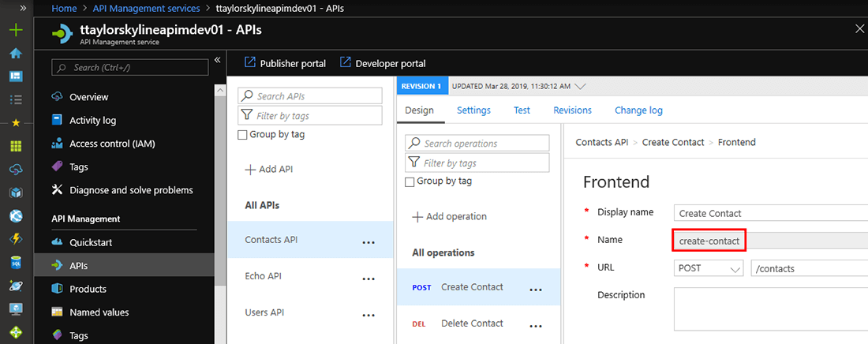The image size is (868, 344).
Task: Open the ellipsis menu for Contacts API
Action: [369, 242]
